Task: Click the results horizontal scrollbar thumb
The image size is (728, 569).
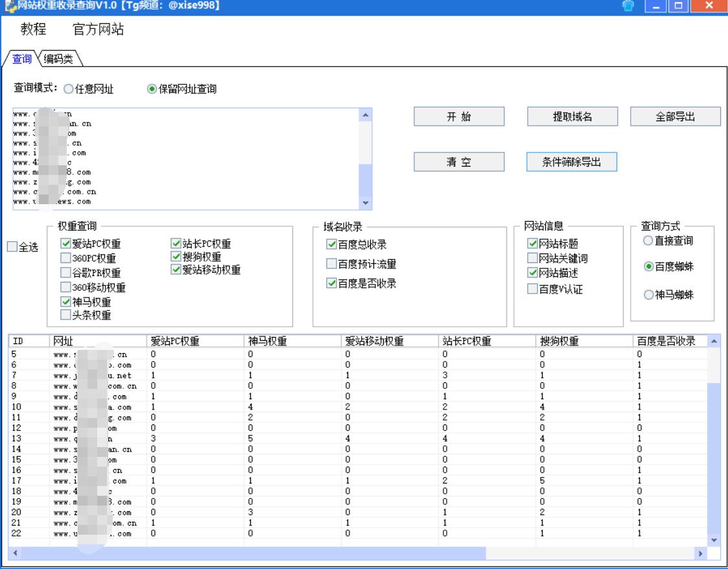Action: (253, 553)
